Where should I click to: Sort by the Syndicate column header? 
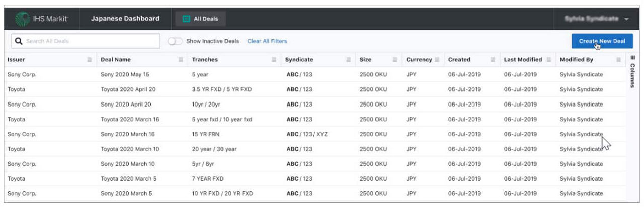pos(299,60)
